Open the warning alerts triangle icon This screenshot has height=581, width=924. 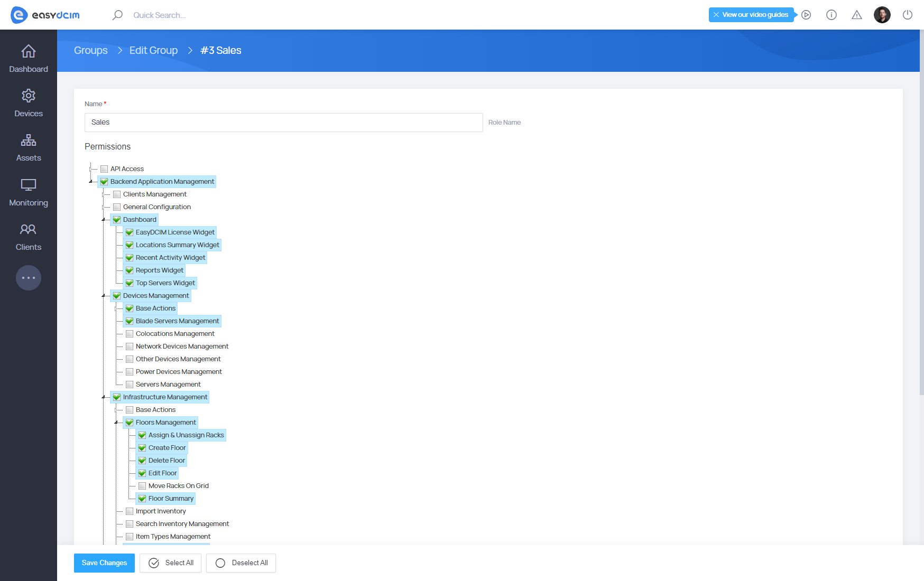coord(857,15)
